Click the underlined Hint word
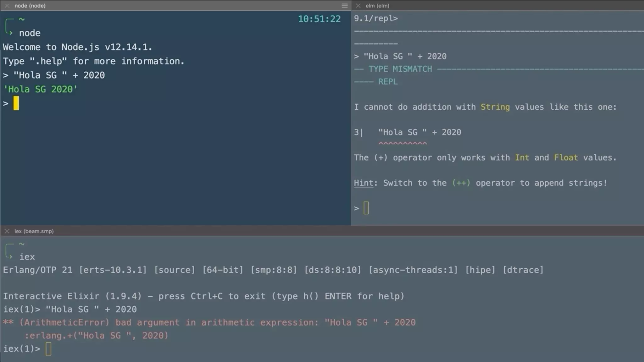The height and width of the screenshot is (362, 644). click(x=364, y=183)
